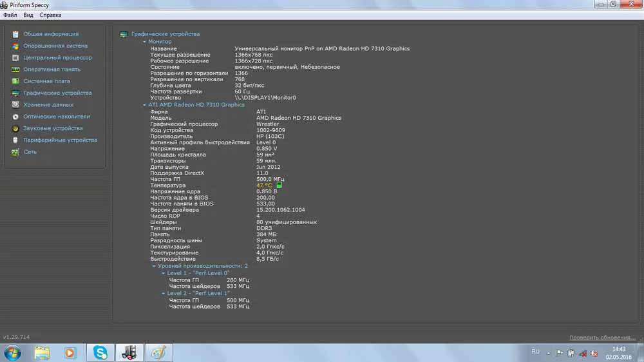Image resolution: width=644 pixels, height=362 pixels.
Task: Click the Графические устройства panel heading
Action: (166, 34)
